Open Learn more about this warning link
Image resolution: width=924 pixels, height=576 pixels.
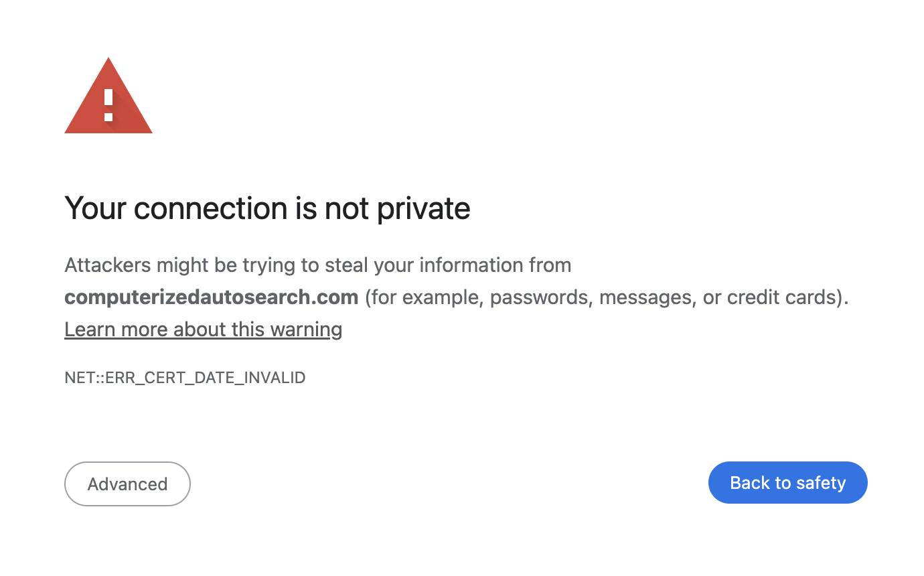[x=204, y=330]
